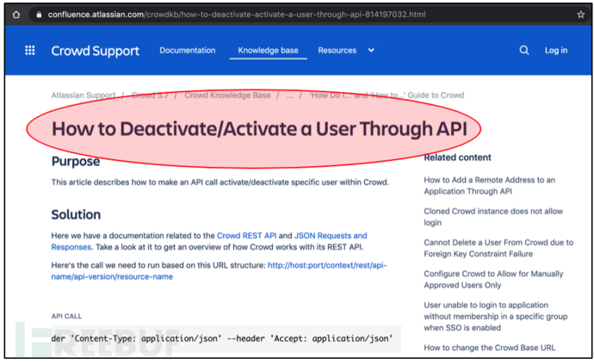
Task: Open 'How Do I...' Guide to Crowd breadcrumb
Action: tap(387, 95)
